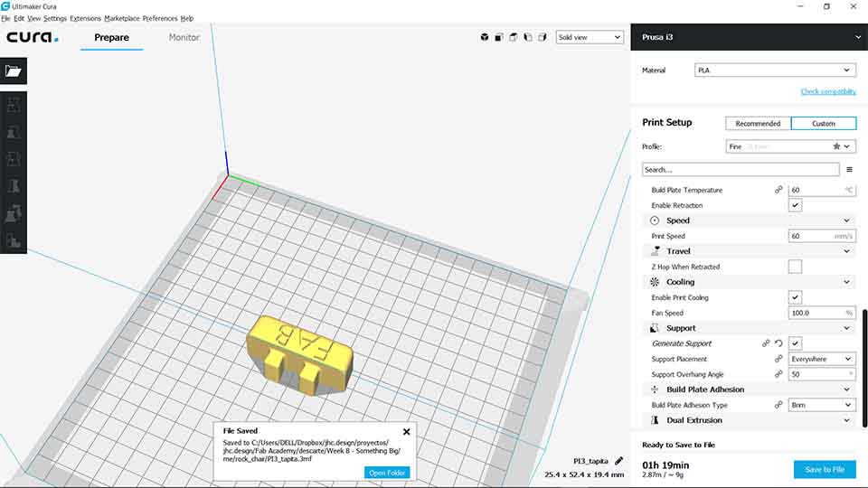
Task: Switch camera to top view icon
Action: click(x=514, y=37)
